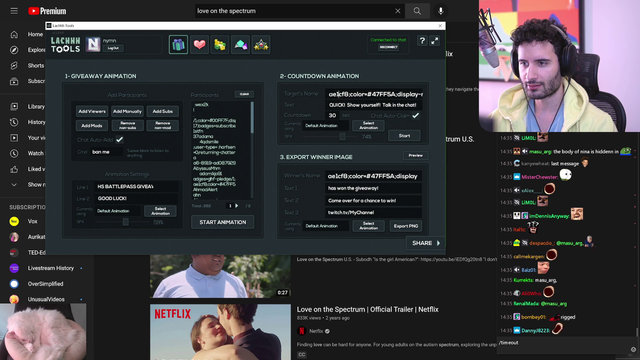Expand Show more in YouTube sidebar
The height and width of the screenshot is (360, 640).
point(27,184)
